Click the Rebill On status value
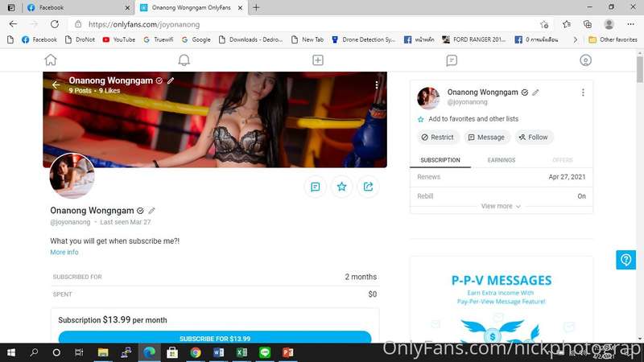644x362 pixels. [581, 196]
